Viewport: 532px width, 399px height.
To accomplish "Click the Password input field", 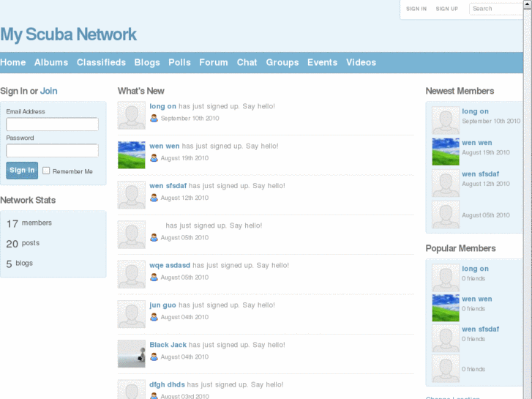I will [x=52, y=150].
